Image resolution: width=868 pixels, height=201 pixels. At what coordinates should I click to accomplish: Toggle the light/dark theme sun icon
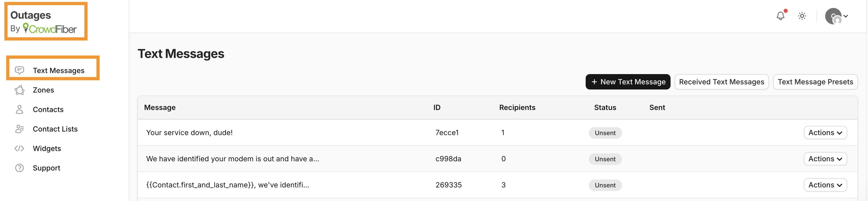[x=802, y=16]
